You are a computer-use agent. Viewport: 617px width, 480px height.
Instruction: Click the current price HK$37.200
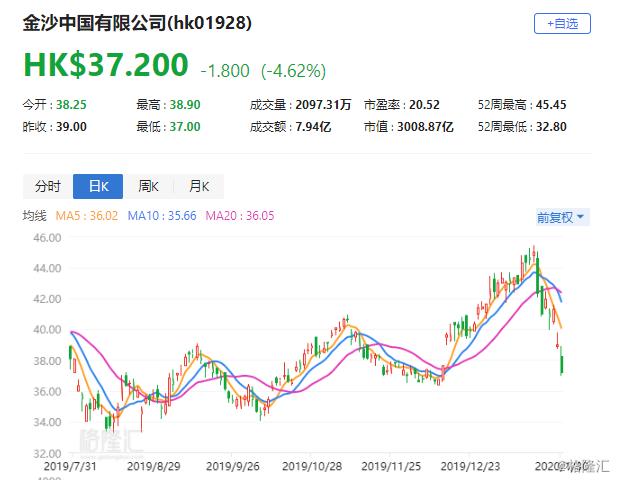click(x=106, y=65)
